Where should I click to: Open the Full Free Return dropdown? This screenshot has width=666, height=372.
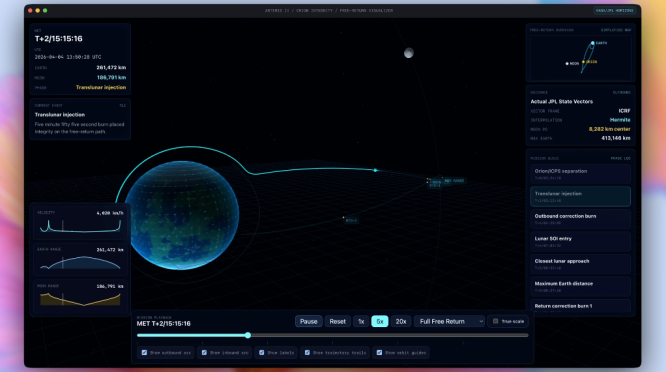tap(449, 321)
